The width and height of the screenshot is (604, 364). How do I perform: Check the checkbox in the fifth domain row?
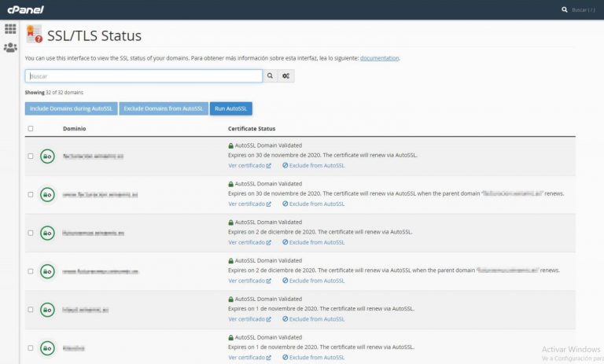(31, 310)
